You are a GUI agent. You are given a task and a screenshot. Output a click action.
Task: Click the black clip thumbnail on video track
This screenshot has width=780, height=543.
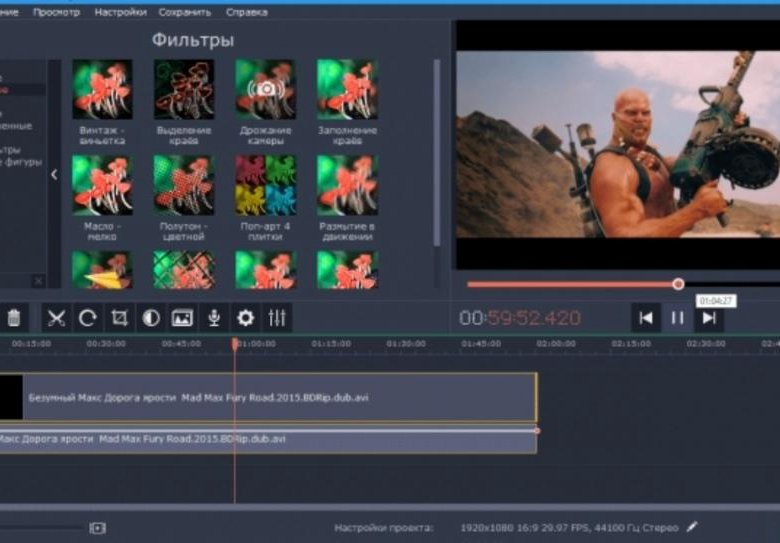(x=11, y=397)
